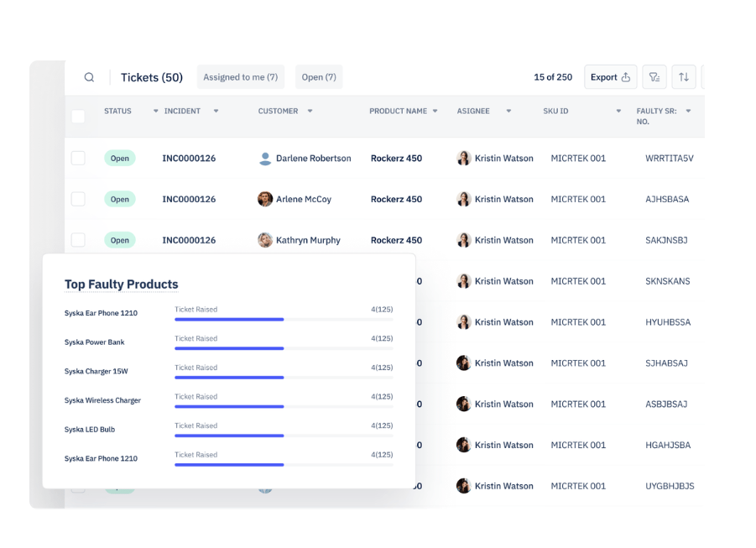The height and width of the screenshot is (548, 756).
Task: Click the Syska Wireless Charger label
Action: click(102, 400)
